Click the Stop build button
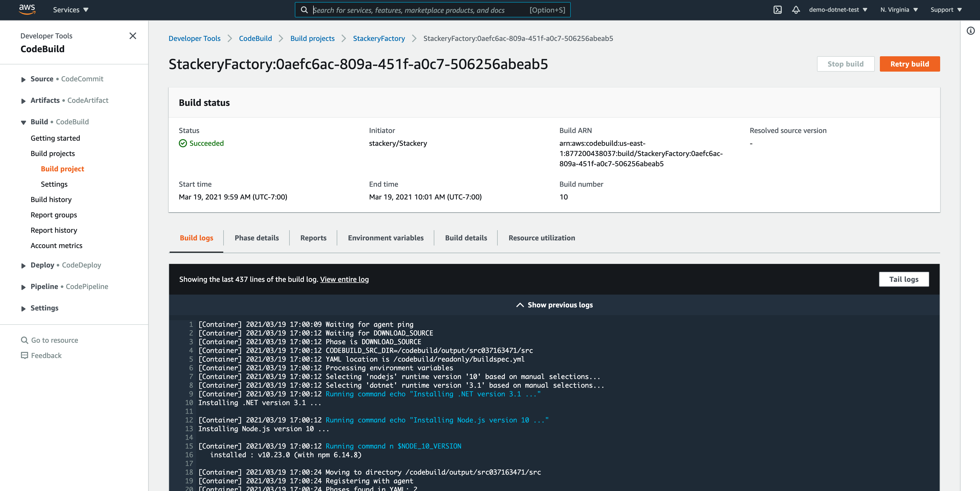Image resolution: width=980 pixels, height=491 pixels. [x=845, y=64]
